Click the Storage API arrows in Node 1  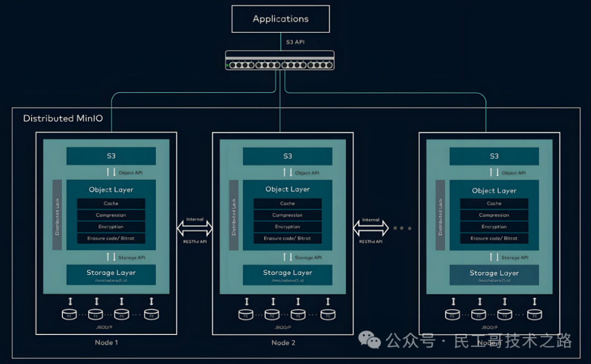pyautogui.click(x=111, y=257)
